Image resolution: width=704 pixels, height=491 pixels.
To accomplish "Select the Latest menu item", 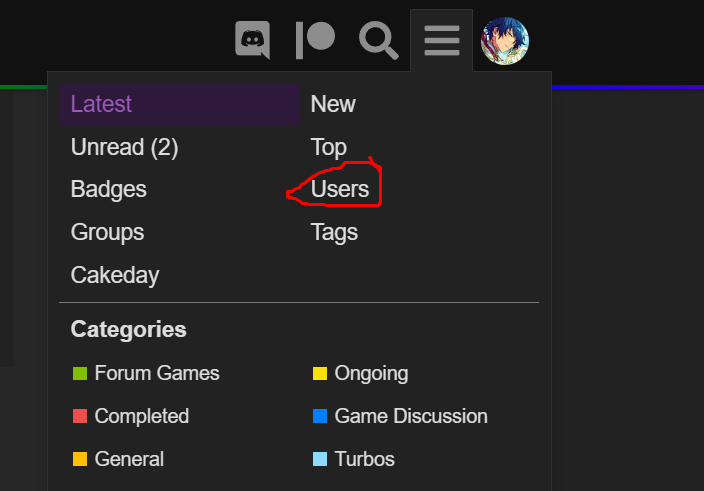I will coord(179,104).
